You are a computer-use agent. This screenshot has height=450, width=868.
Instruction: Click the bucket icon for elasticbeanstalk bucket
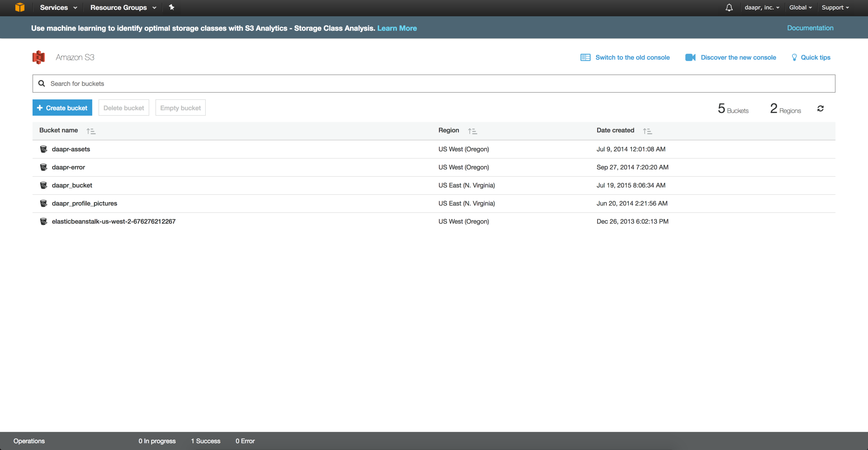pyautogui.click(x=43, y=221)
